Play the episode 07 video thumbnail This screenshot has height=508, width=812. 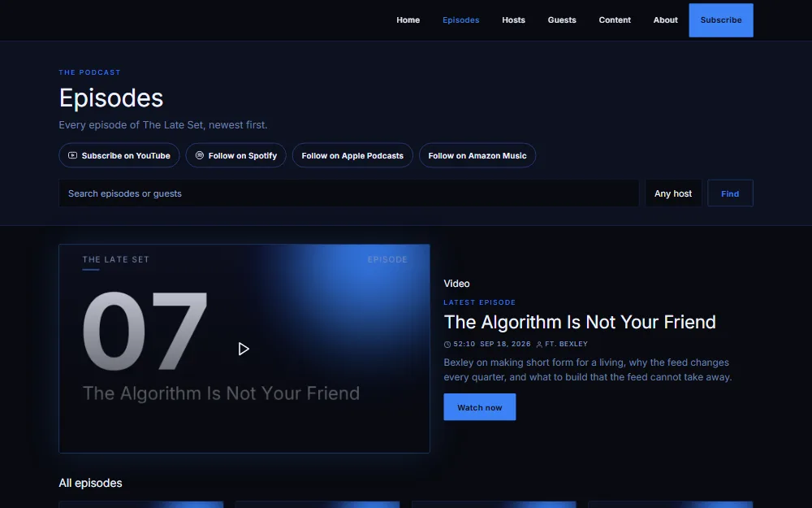pos(244,349)
